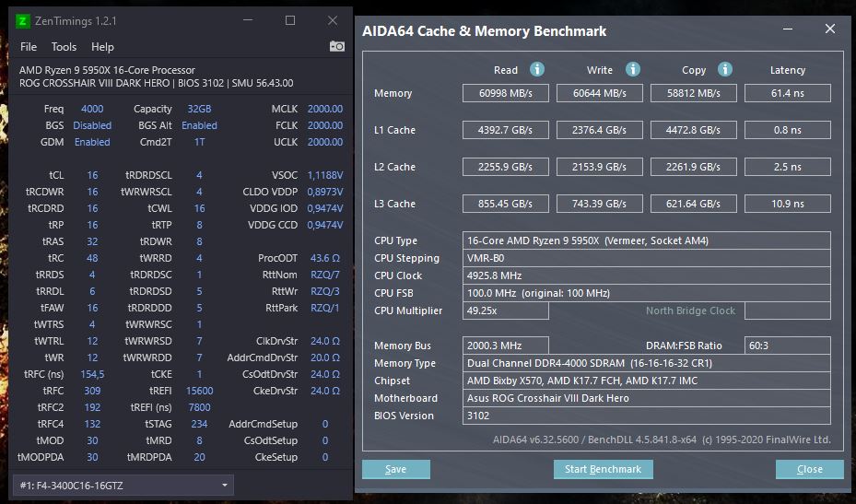Screen dimensions: 856x504
Task: Click the ZenTimings screenshot camera icon
Action: (337, 47)
